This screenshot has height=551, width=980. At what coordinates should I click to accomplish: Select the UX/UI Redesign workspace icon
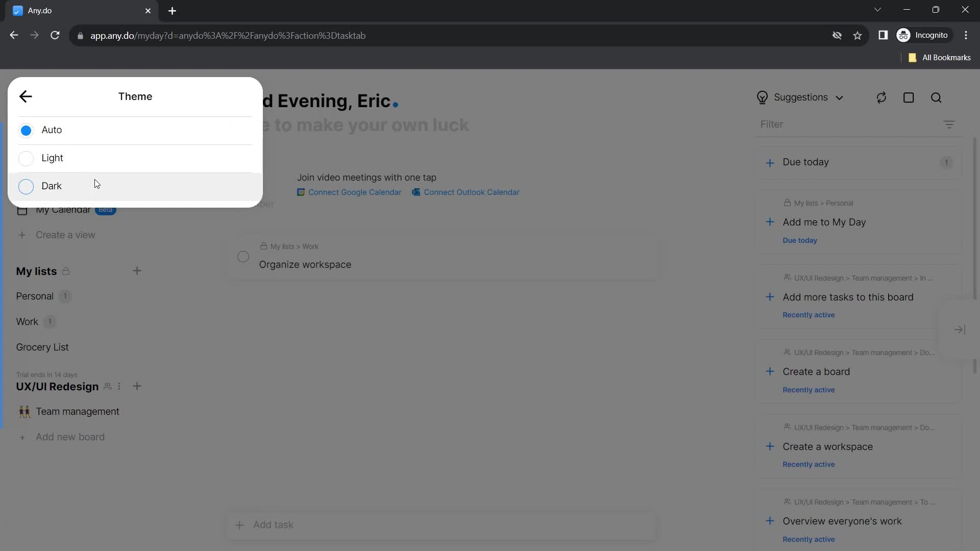click(107, 387)
